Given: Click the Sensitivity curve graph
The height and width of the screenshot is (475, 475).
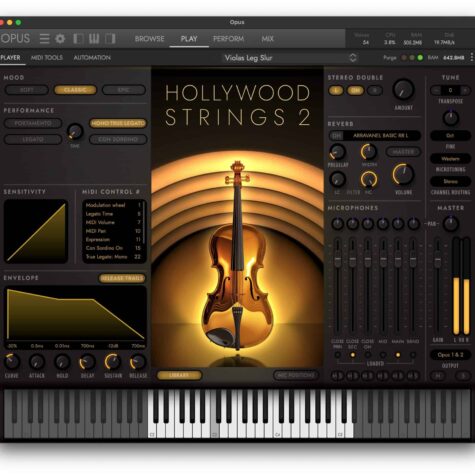Looking at the screenshot, I should pos(36,231).
